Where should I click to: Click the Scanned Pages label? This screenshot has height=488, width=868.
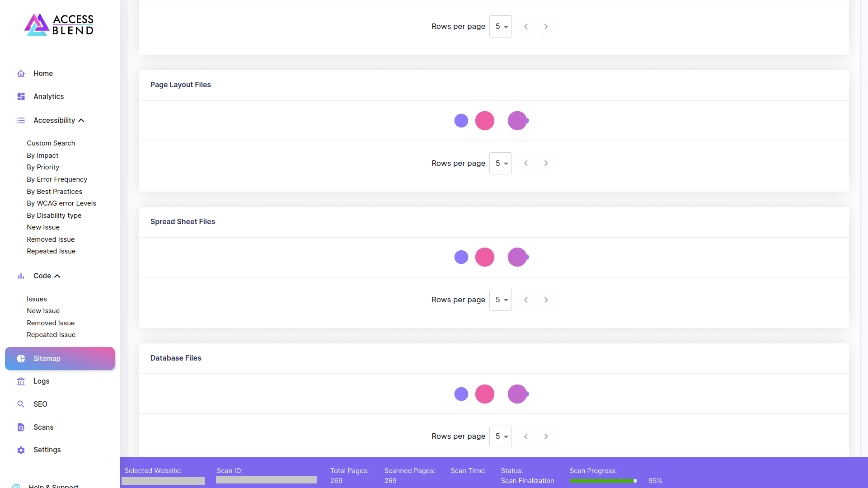pyautogui.click(x=409, y=471)
